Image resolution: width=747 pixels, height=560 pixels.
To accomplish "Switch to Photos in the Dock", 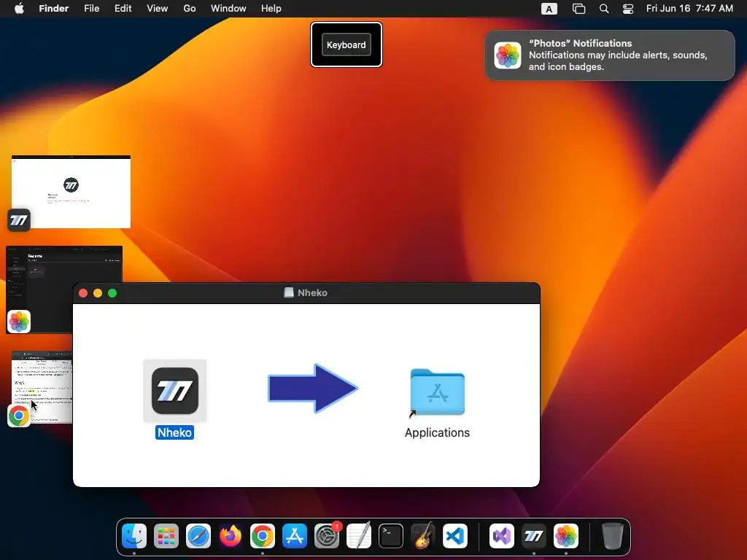I will tap(566, 536).
